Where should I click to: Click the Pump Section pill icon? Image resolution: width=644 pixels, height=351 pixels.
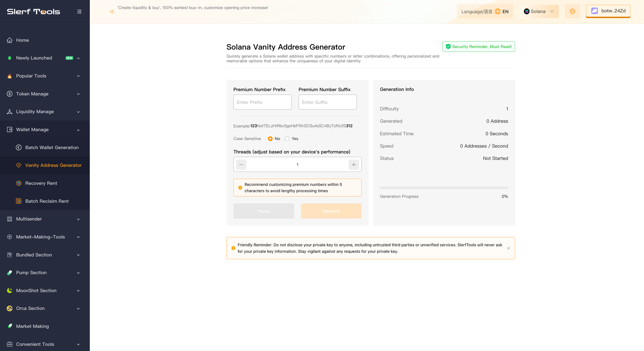pos(10,273)
